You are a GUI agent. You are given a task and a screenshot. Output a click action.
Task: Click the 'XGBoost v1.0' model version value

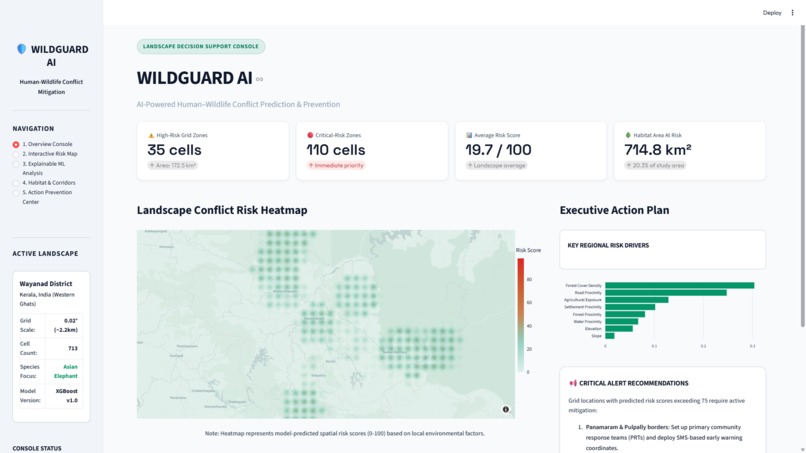(67, 395)
